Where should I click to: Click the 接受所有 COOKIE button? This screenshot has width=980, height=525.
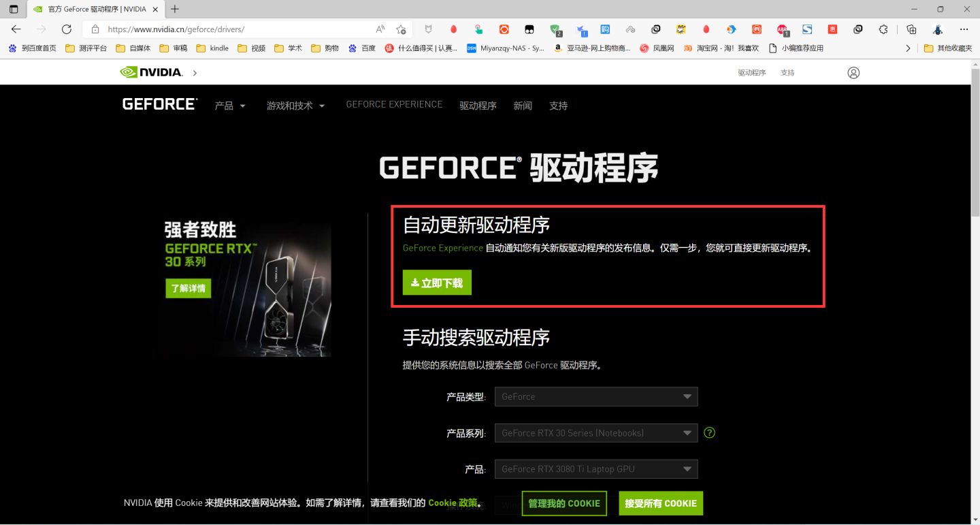(660, 503)
